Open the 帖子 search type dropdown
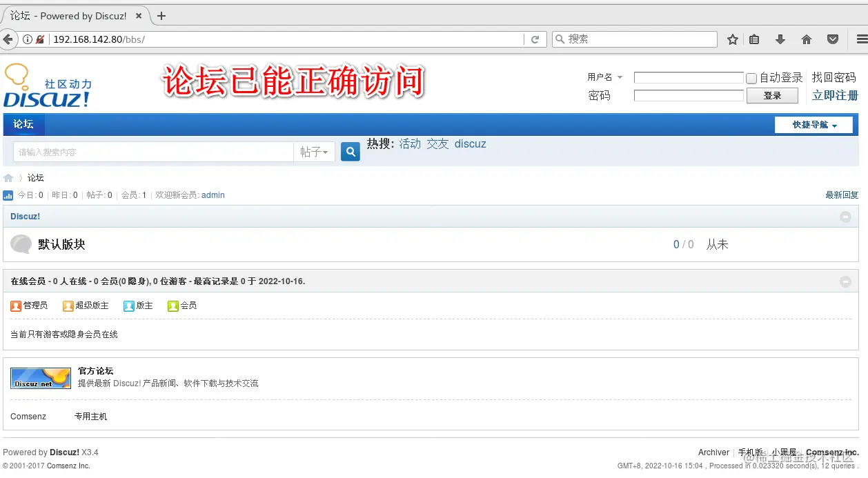 click(314, 152)
